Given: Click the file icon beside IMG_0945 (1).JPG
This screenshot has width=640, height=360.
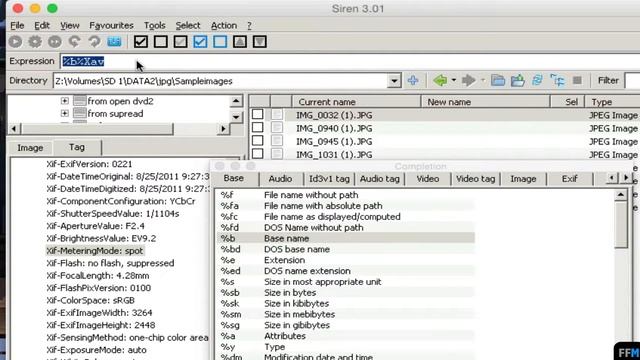Looking at the screenshot, I should [277, 141].
